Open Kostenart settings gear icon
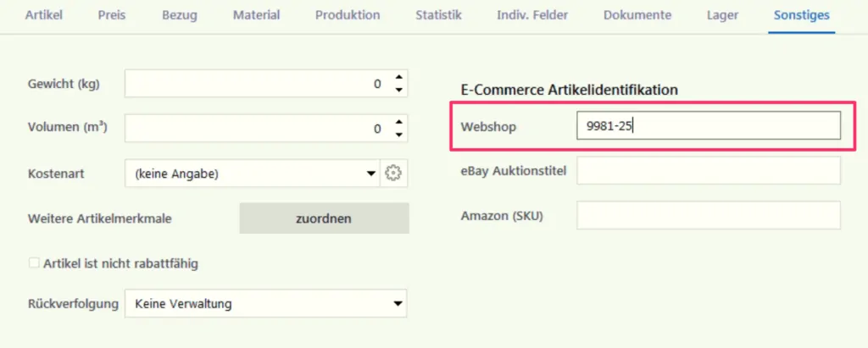Viewport: 868px width, 348px height. click(392, 174)
